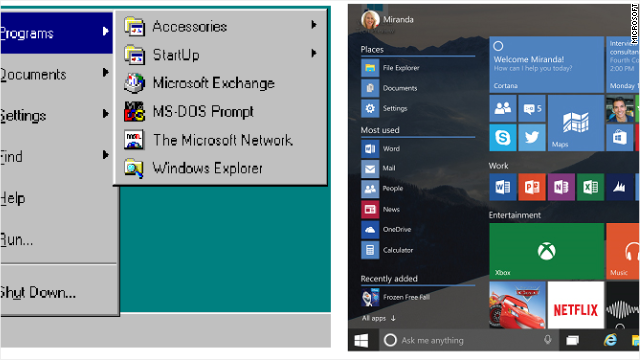Open the People live tile
The height and width of the screenshot is (360, 640).
[503, 109]
